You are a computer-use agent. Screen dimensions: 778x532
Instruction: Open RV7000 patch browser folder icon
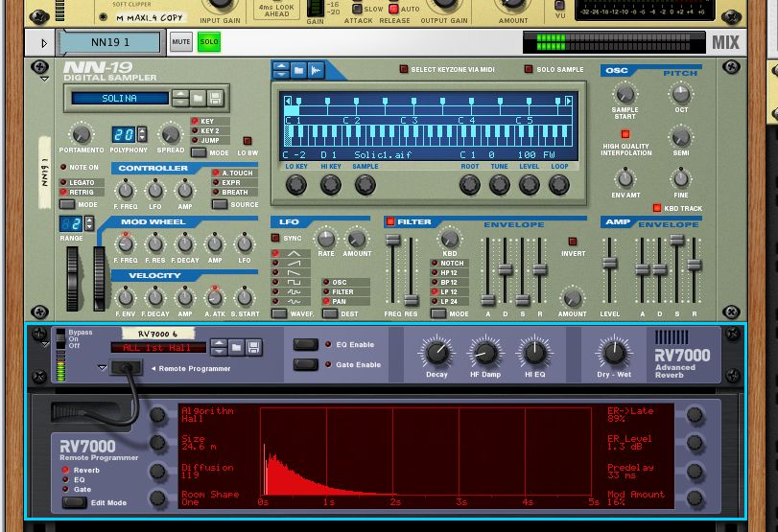point(236,347)
